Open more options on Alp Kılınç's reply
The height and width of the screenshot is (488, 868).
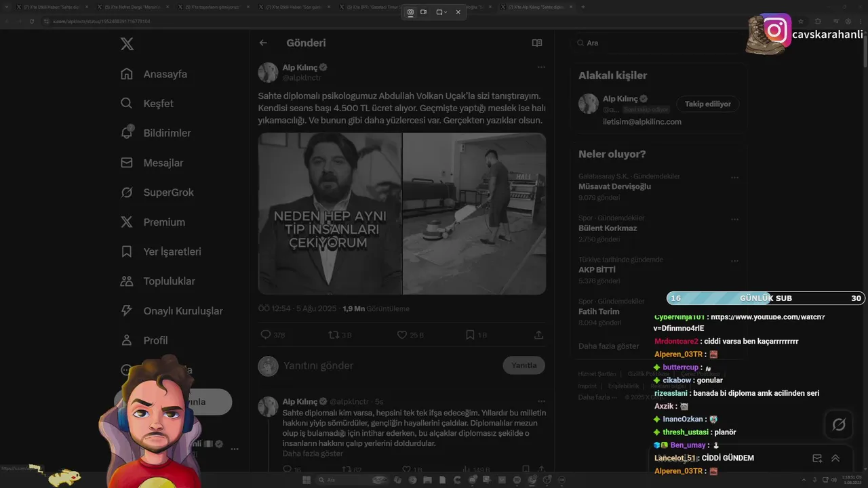pyautogui.click(x=541, y=401)
